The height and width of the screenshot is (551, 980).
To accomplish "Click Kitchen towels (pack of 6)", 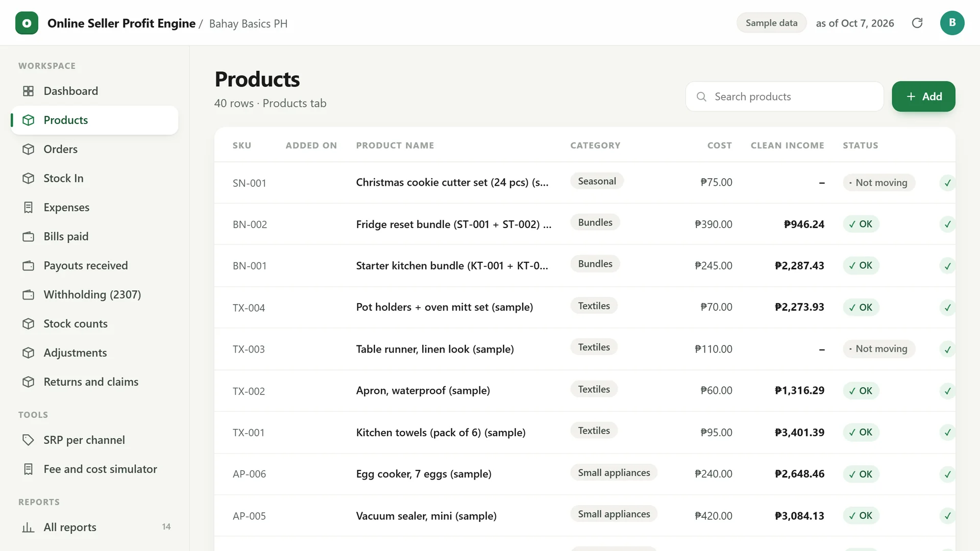I will (x=441, y=432).
